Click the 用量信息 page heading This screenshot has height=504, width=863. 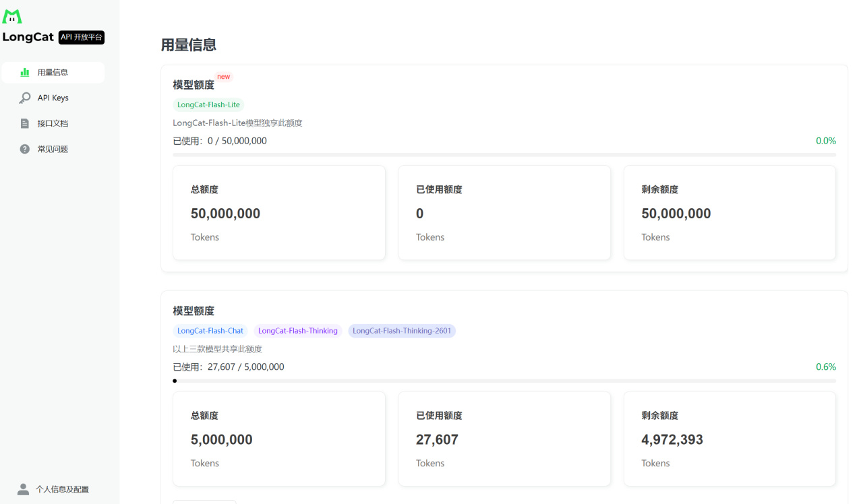pos(189,45)
